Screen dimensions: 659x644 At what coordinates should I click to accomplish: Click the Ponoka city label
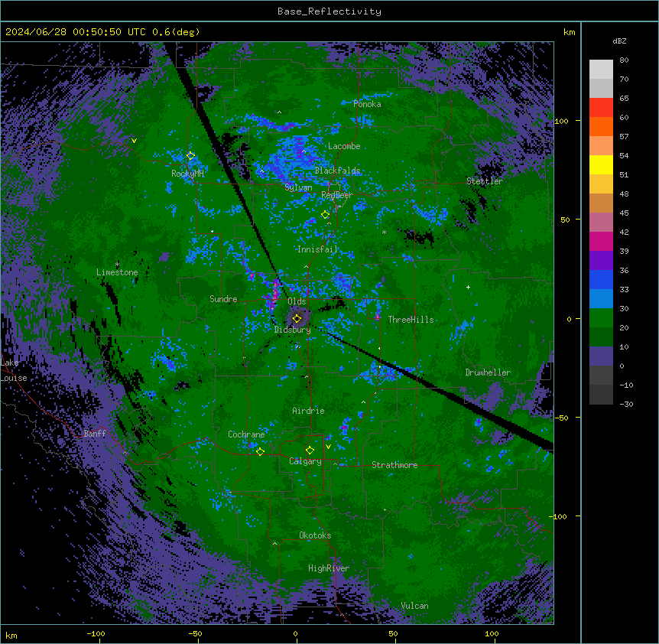(367, 104)
